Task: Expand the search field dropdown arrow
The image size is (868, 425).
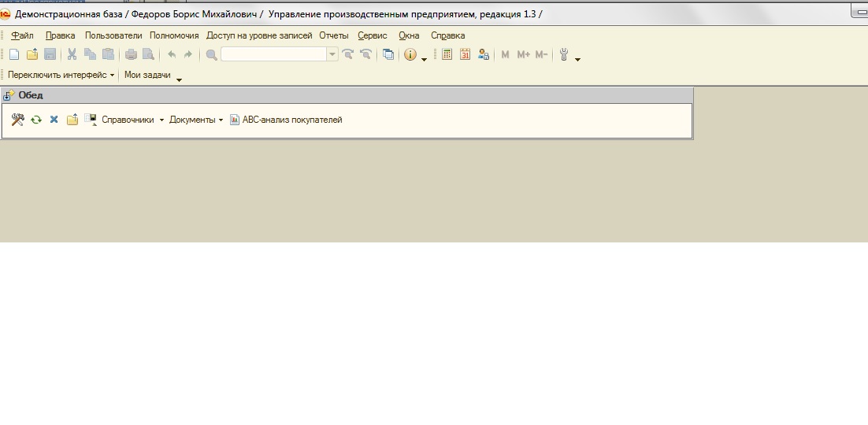Action: [332, 54]
